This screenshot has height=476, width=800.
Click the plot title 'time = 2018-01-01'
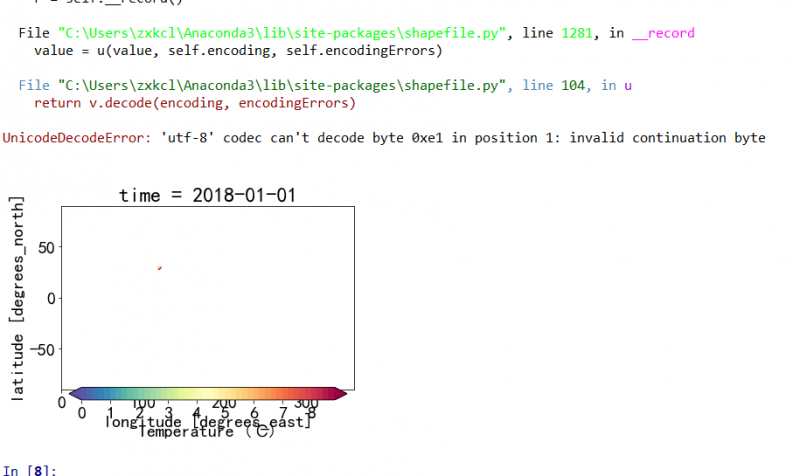click(207, 195)
